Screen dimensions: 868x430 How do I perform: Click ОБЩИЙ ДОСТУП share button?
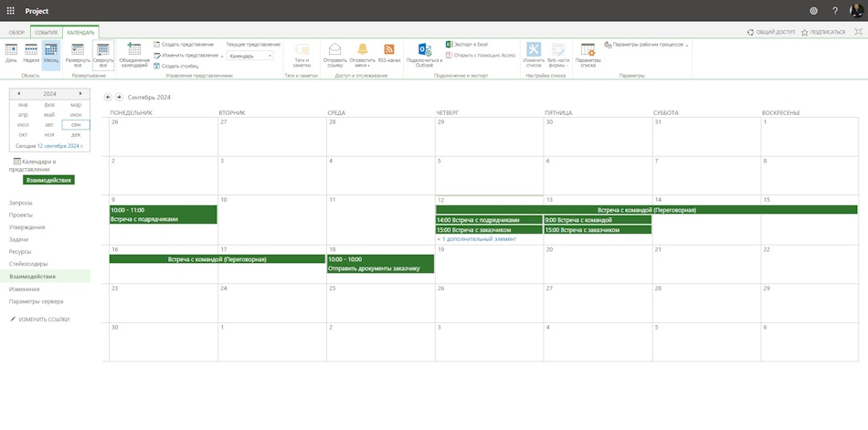(x=771, y=32)
